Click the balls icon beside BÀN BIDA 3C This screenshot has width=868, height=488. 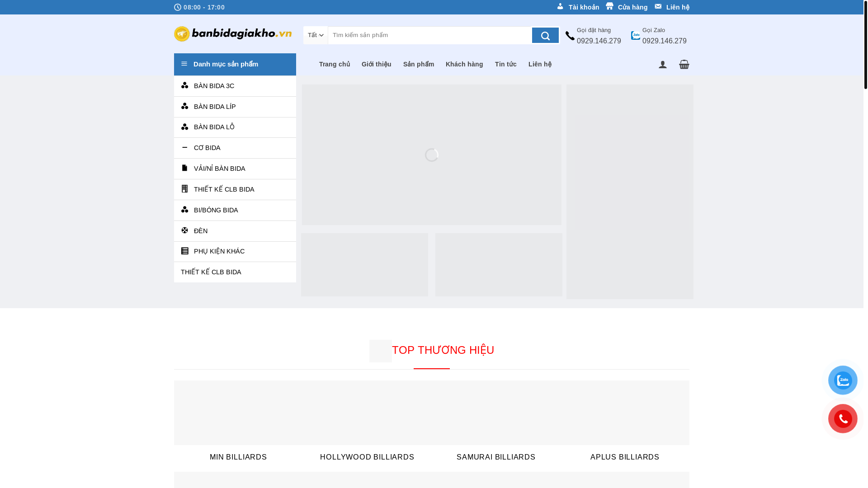184,85
